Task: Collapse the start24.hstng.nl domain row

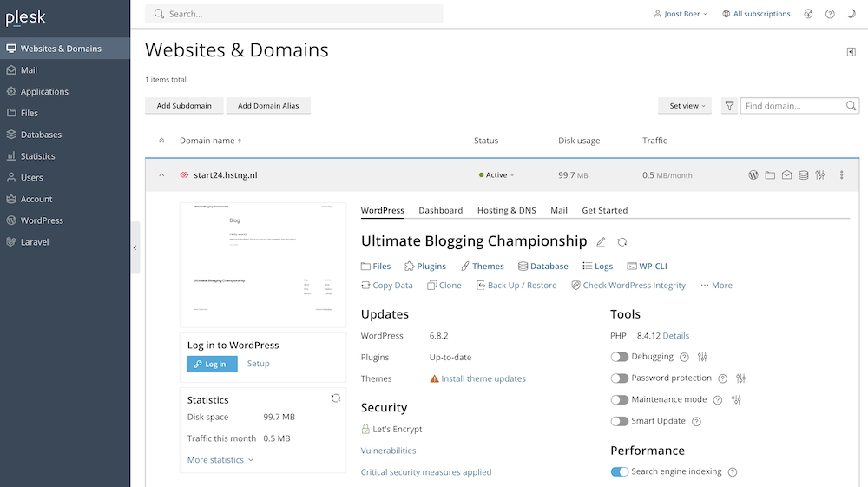Action: [161, 174]
